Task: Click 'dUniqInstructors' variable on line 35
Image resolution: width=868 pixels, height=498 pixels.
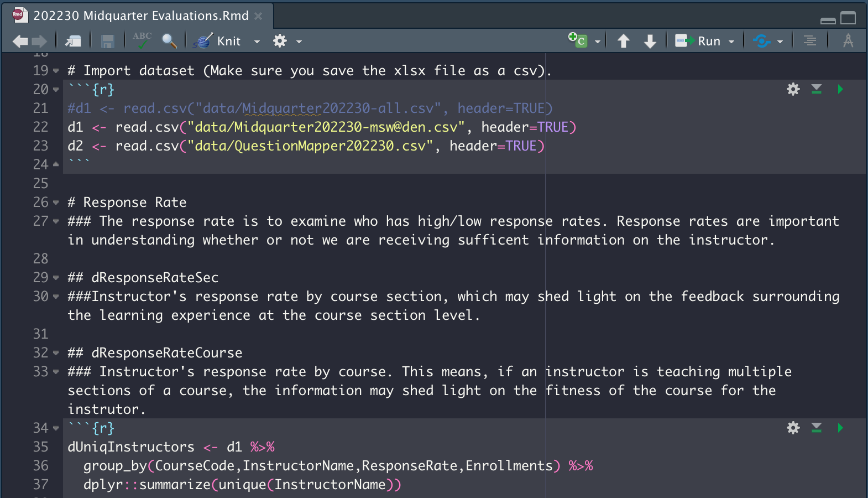Action: pyautogui.click(x=131, y=447)
